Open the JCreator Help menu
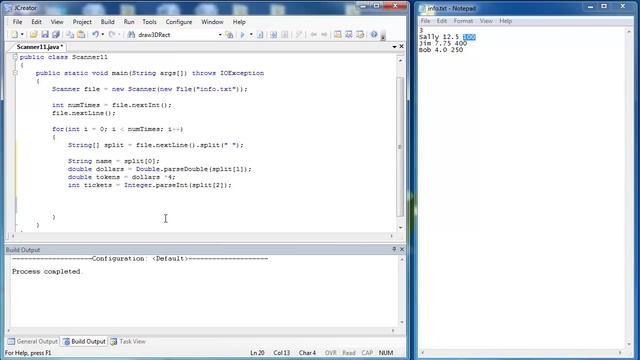 239,22
